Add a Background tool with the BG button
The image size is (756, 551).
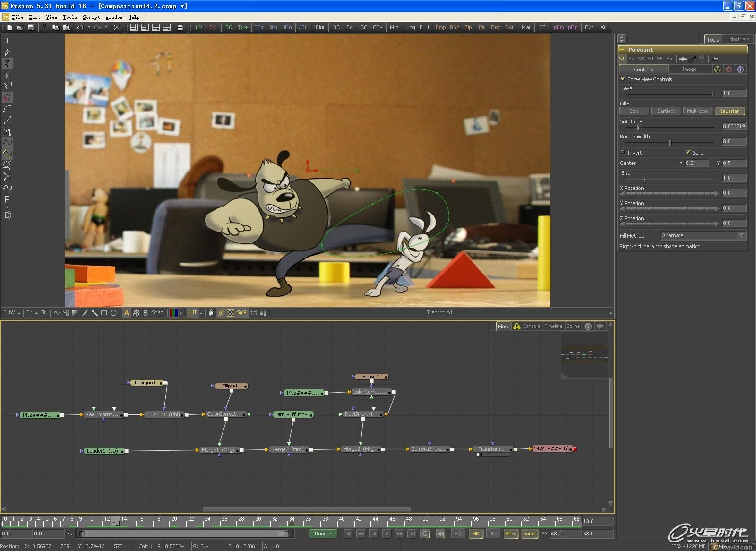coord(229,27)
